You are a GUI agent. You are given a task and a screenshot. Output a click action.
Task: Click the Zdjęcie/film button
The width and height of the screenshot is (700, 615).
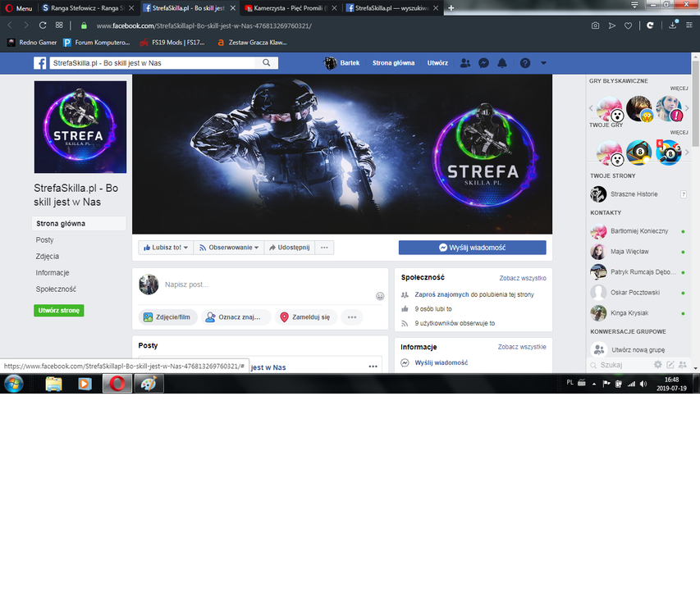[x=168, y=317]
